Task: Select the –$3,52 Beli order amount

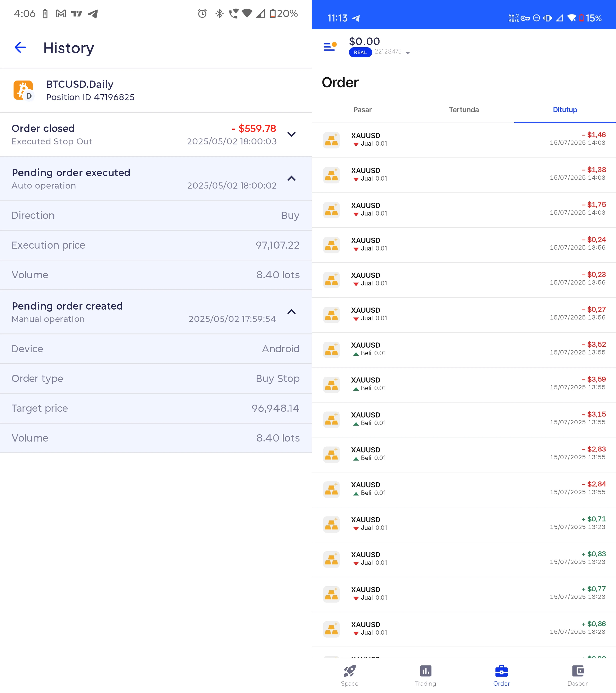Action: coord(593,344)
